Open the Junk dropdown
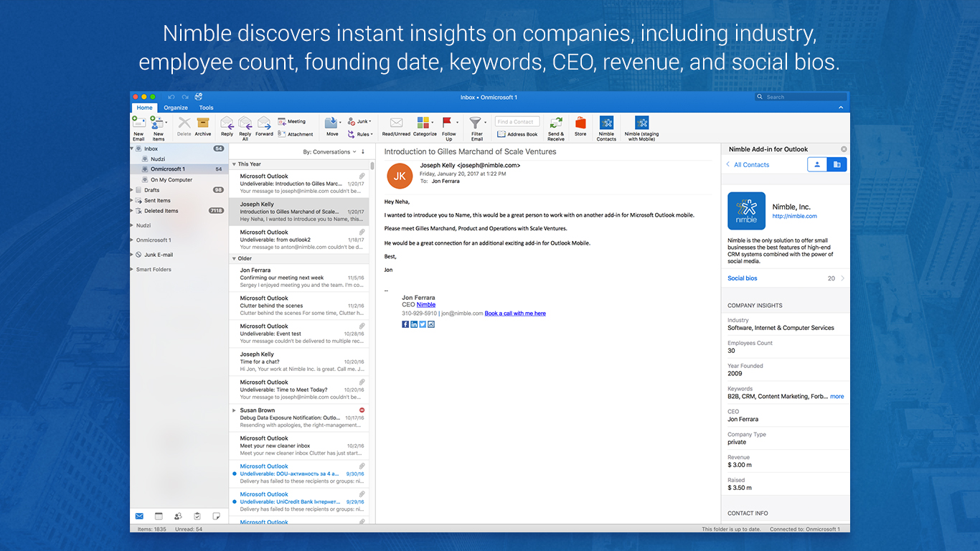 click(359, 121)
